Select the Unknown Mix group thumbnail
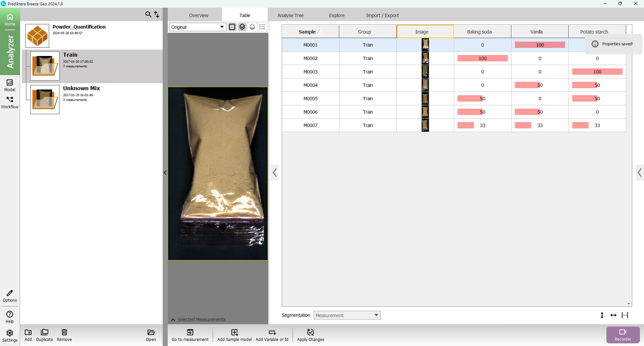Viewport: 644px width, 346px height. (x=45, y=100)
